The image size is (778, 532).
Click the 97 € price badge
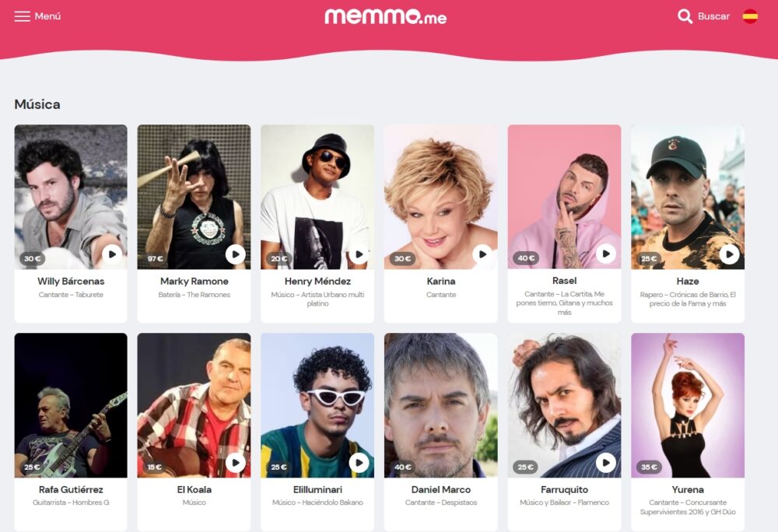click(x=156, y=258)
